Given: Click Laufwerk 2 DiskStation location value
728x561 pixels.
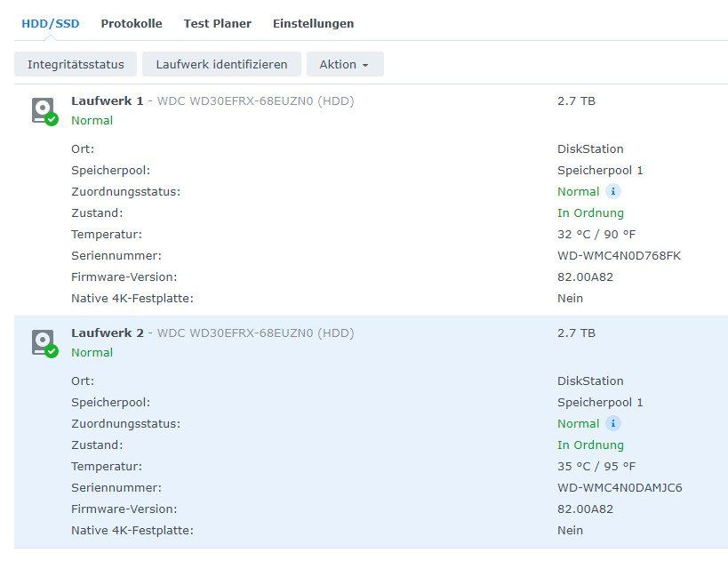Looking at the screenshot, I should click(x=590, y=381).
